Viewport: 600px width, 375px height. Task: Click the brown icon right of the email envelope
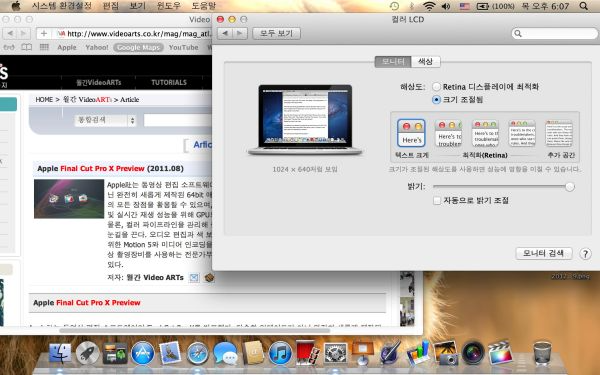tap(209, 277)
